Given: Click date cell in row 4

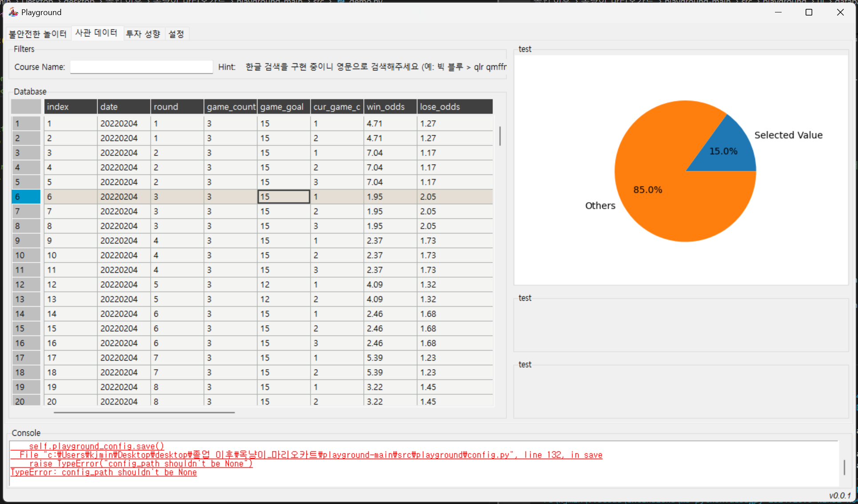Looking at the screenshot, I should click(124, 167).
